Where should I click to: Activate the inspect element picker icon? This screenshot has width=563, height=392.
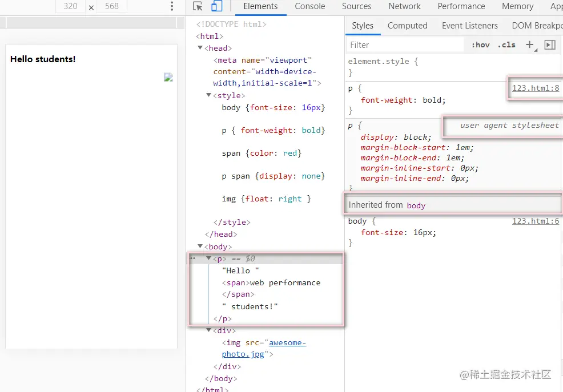pos(198,6)
